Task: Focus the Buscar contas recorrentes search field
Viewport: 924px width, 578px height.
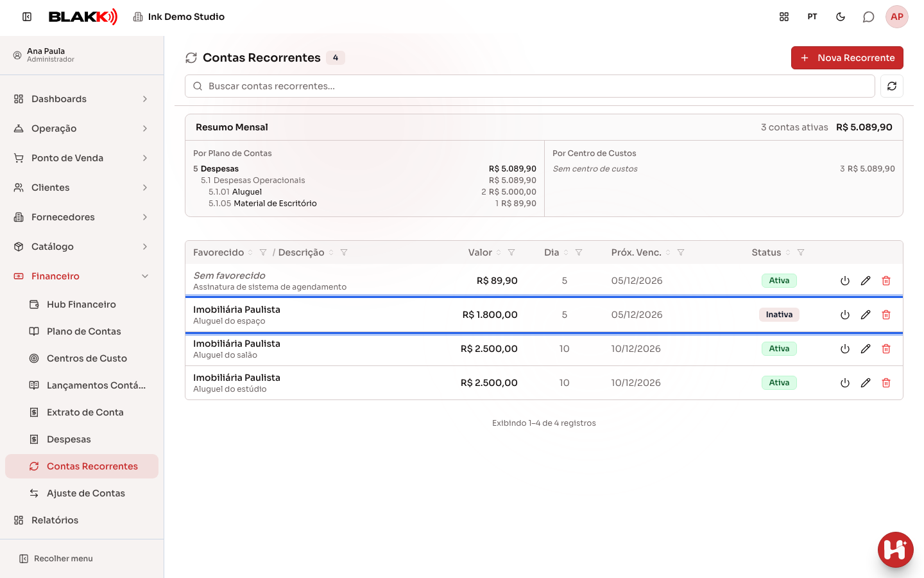Action: point(530,86)
